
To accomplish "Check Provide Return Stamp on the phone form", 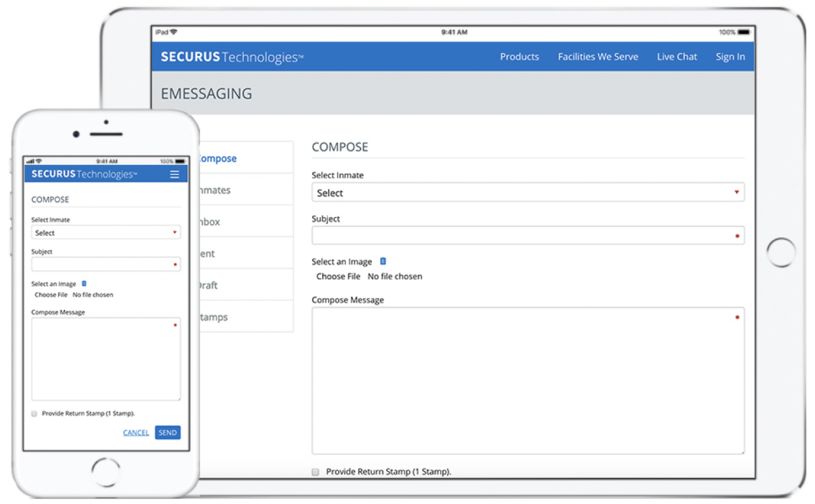I will [x=33, y=414].
